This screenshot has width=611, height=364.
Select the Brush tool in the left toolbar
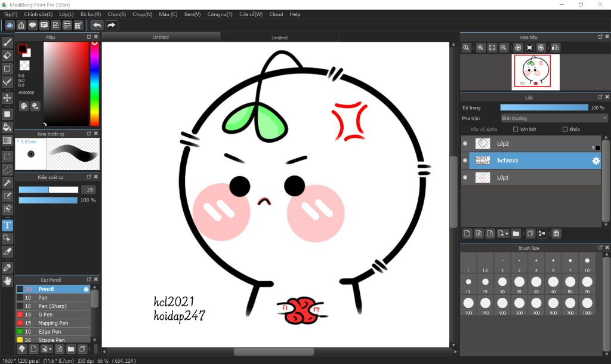pyautogui.click(x=7, y=42)
